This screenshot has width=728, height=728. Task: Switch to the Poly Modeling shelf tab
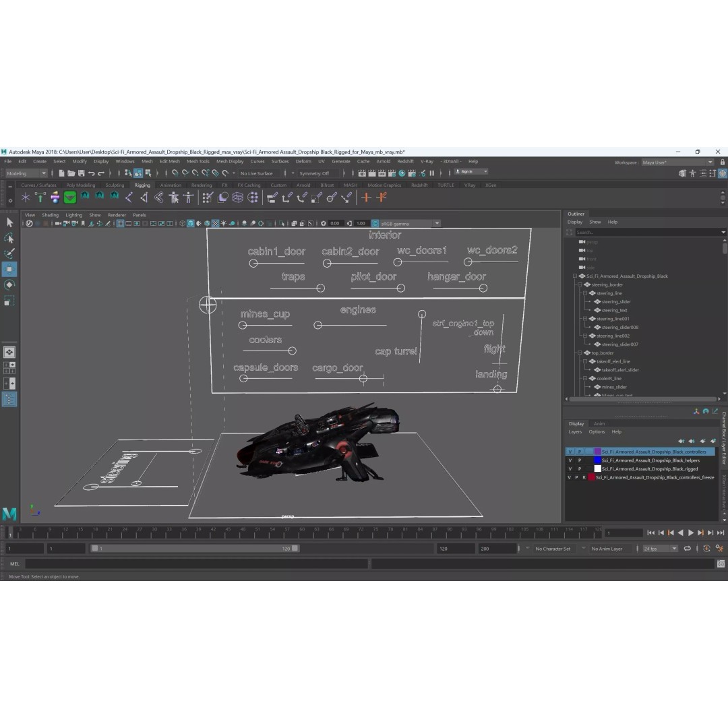(80, 185)
